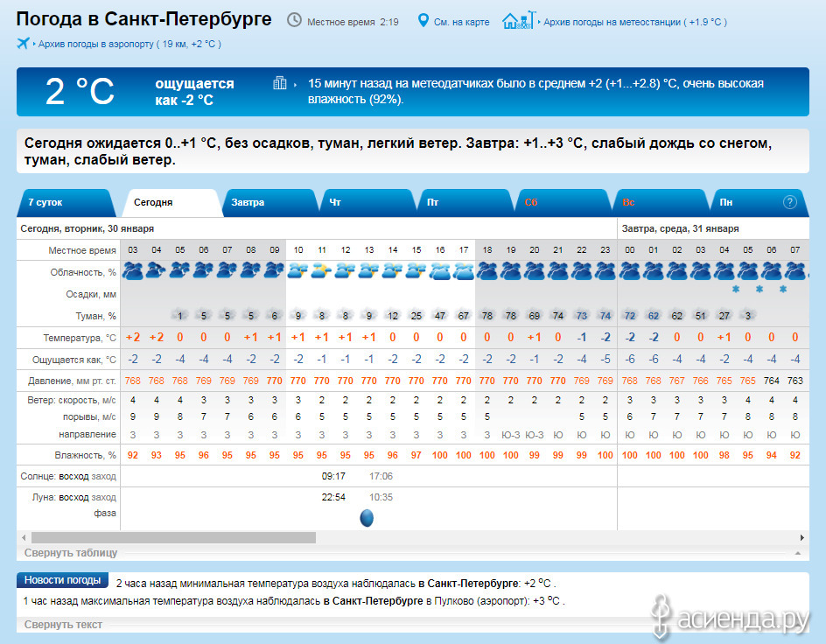
Task: Click the overcast icon for hour 21
Action: point(558,271)
